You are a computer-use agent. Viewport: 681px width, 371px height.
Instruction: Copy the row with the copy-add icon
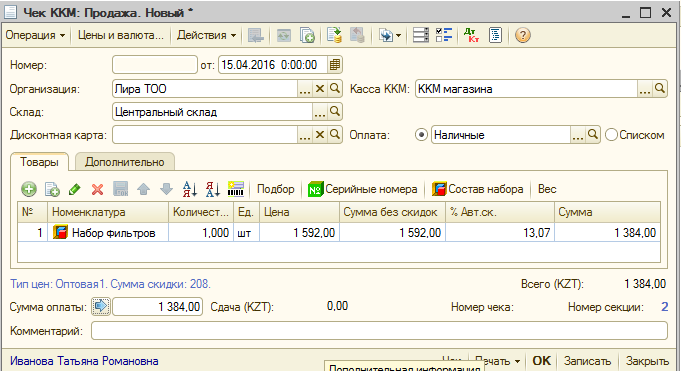(x=52, y=189)
